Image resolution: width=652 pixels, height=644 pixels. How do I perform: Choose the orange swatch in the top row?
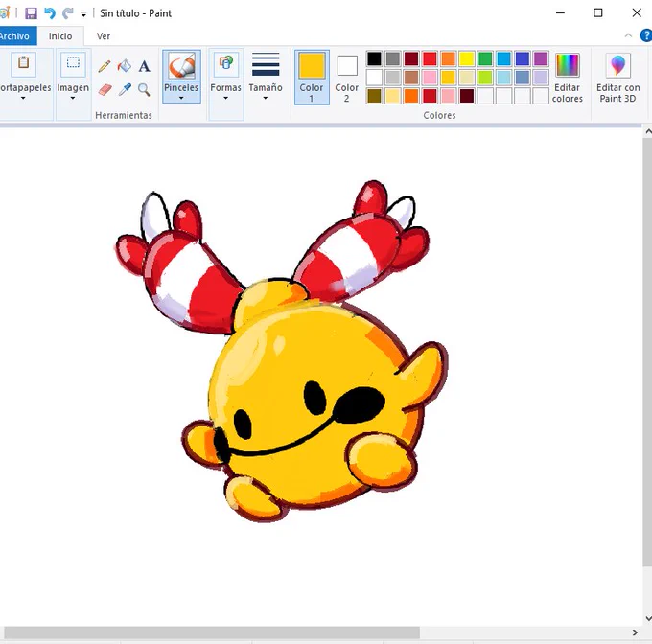(449, 58)
